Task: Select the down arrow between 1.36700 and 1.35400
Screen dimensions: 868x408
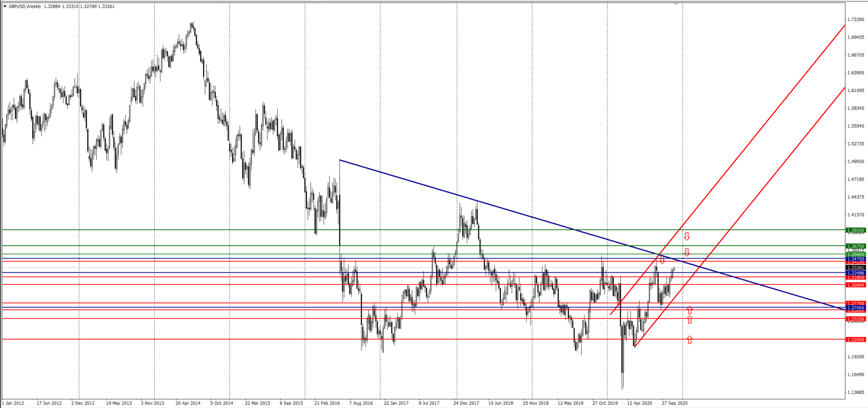Action: point(687,252)
